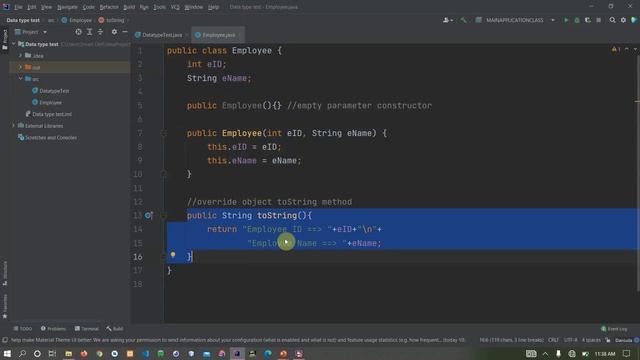This screenshot has width=640, height=360.
Task: Click the warnings indicator in editor corner
Action: pos(616,49)
